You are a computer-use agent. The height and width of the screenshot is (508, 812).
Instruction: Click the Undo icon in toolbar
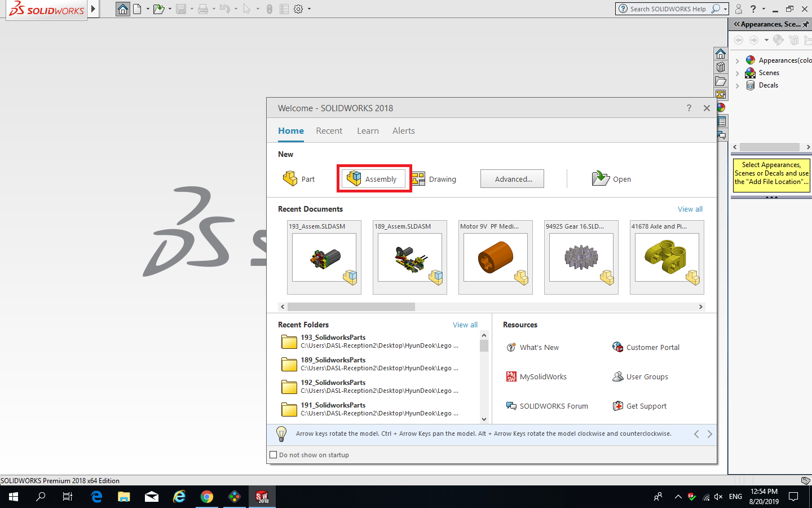coord(224,9)
